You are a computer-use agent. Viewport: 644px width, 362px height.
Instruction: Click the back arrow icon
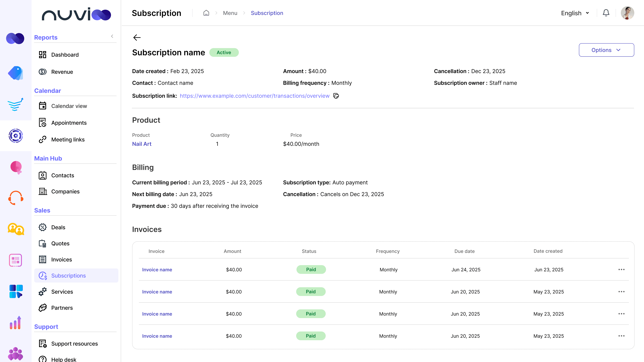(137, 38)
